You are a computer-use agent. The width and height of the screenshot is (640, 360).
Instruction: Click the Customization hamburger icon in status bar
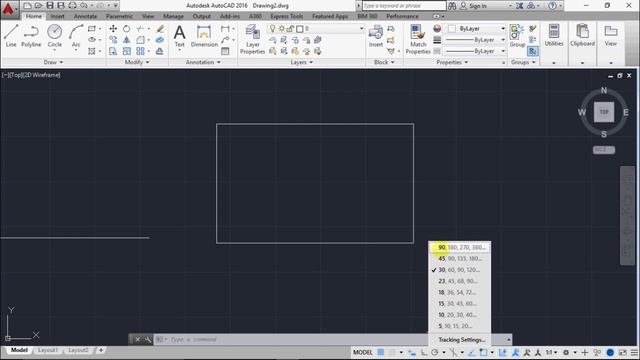click(634, 352)
